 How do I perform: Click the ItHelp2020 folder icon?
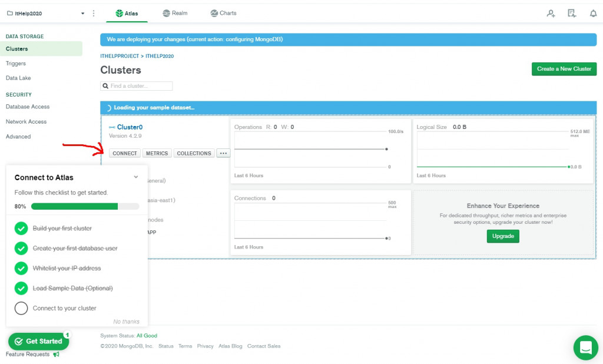(x=10, y=13)
